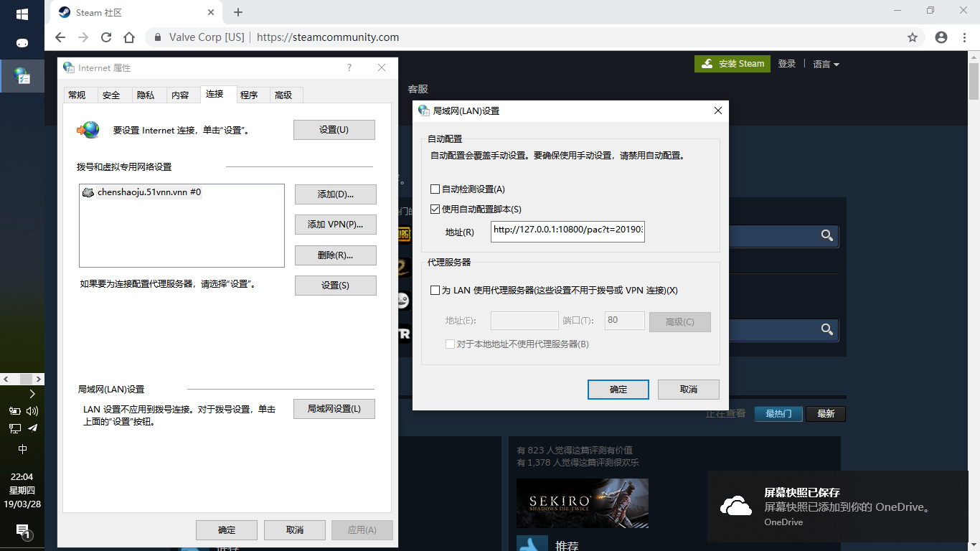The height and width of the screenshot is (551, 980).
Task: Click the 安装 Steam button
Action: point(732,64)
